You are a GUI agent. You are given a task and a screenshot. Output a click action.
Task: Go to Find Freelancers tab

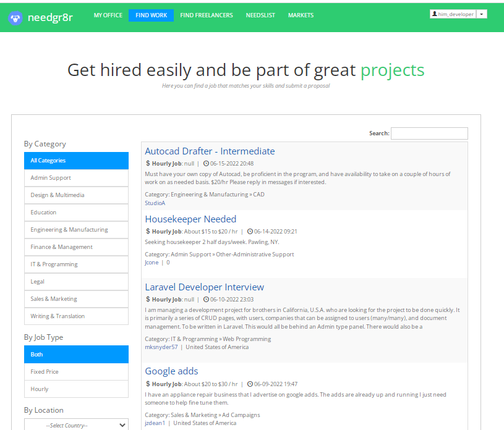(x=207, y=15)
